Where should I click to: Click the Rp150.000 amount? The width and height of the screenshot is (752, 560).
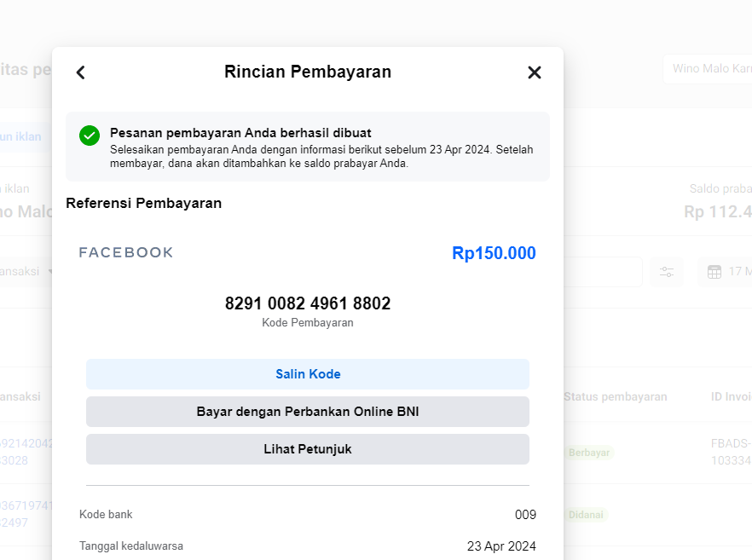click(494, 253)
